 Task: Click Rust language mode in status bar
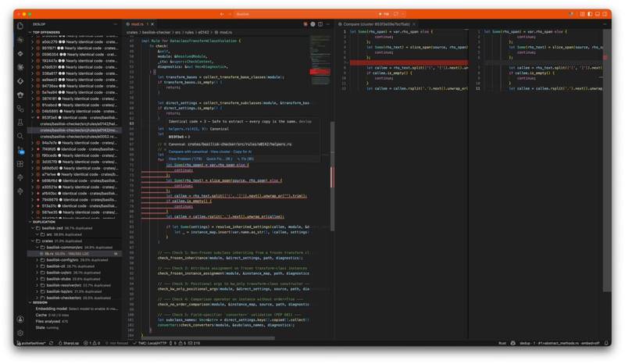click(x=502, y=343)
